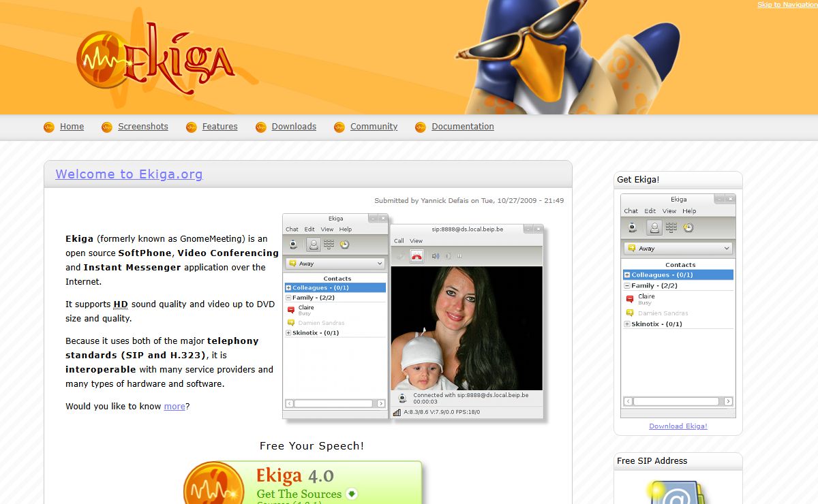
Task: Click left scroll arrow in sidebar Ekiga screenshot
Action: 628,401
